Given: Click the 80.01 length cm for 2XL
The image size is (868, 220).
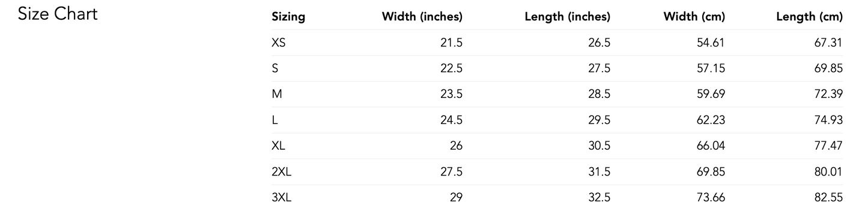Looking at the screenshot, I should (x=828, y=172).
